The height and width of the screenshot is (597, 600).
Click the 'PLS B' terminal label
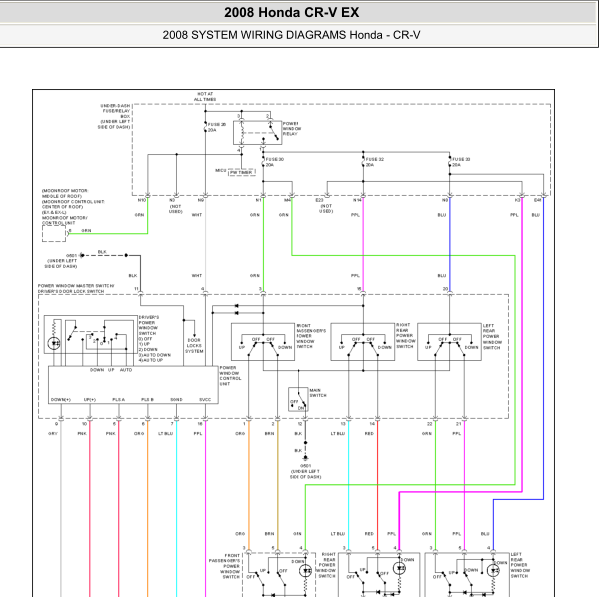coord(147,400)
